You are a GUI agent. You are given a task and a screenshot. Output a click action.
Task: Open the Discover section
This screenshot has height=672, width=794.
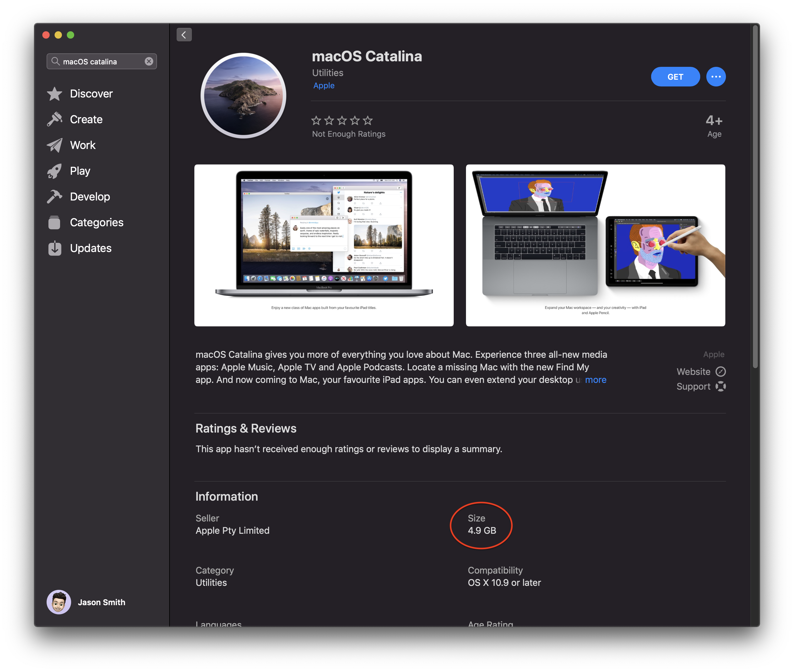pos(91,94)
